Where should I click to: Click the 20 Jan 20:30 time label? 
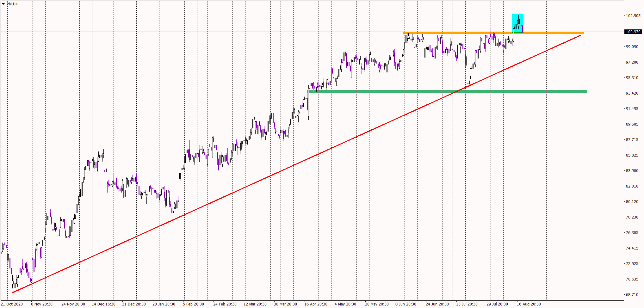pyautogui.click(x=164, y=304)
